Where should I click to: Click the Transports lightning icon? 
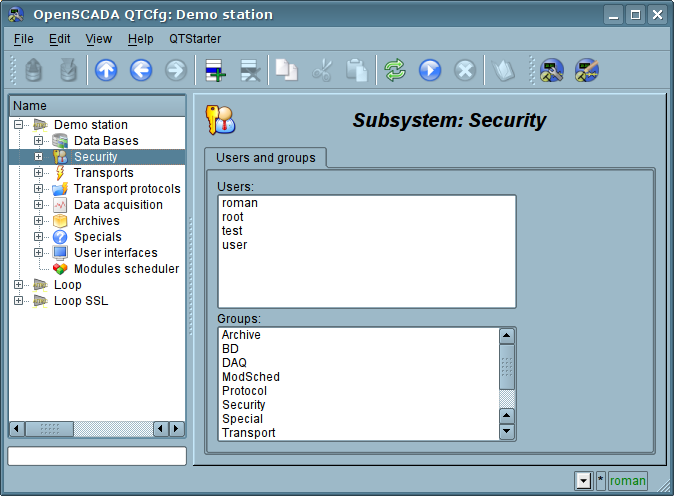[x=60, y=173]
